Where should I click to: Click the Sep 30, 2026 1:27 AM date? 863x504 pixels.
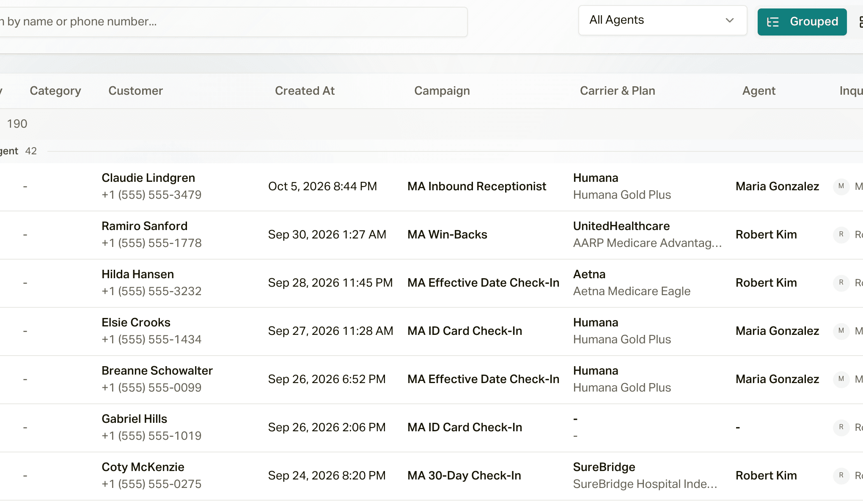[x=327, y=235]
